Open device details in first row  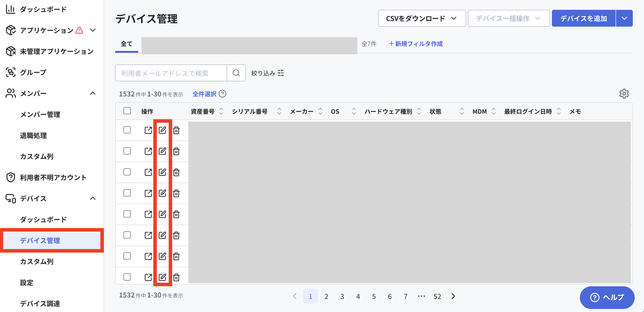148,130
